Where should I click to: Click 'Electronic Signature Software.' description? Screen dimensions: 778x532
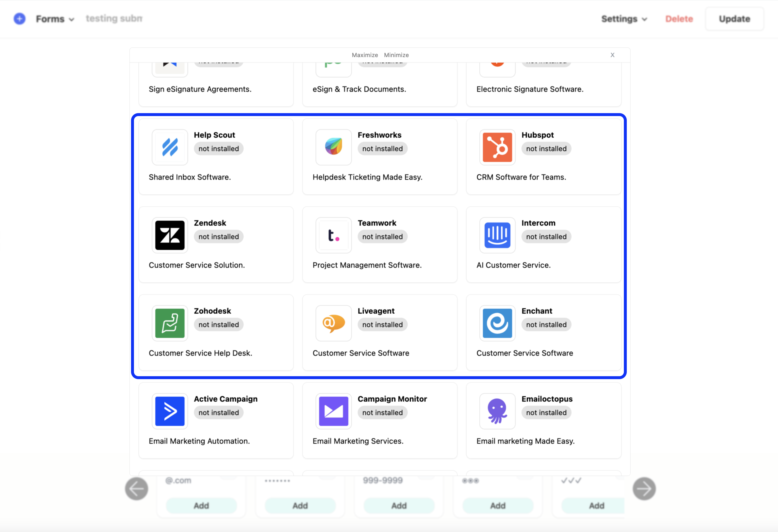530,89
